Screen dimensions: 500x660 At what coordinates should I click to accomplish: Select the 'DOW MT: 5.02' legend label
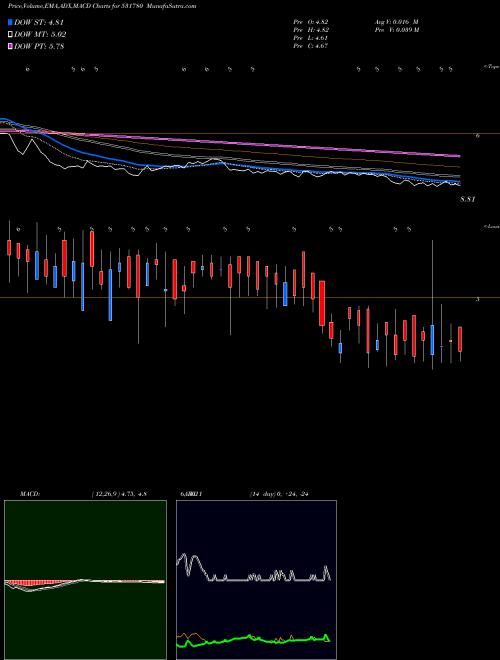(40, 35)
